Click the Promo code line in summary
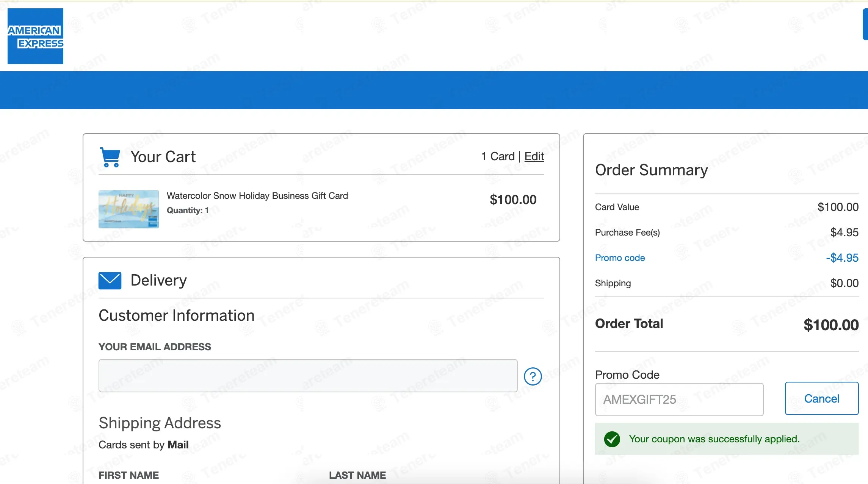The image size is (868, 484). pyautogui.click(x=620, y=258)
